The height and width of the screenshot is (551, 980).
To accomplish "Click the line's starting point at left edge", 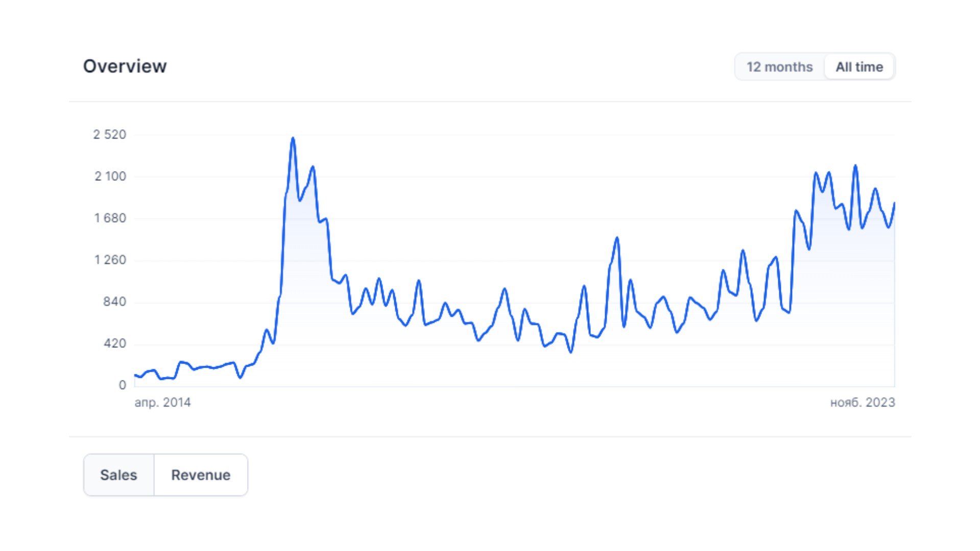I will 135,375.
